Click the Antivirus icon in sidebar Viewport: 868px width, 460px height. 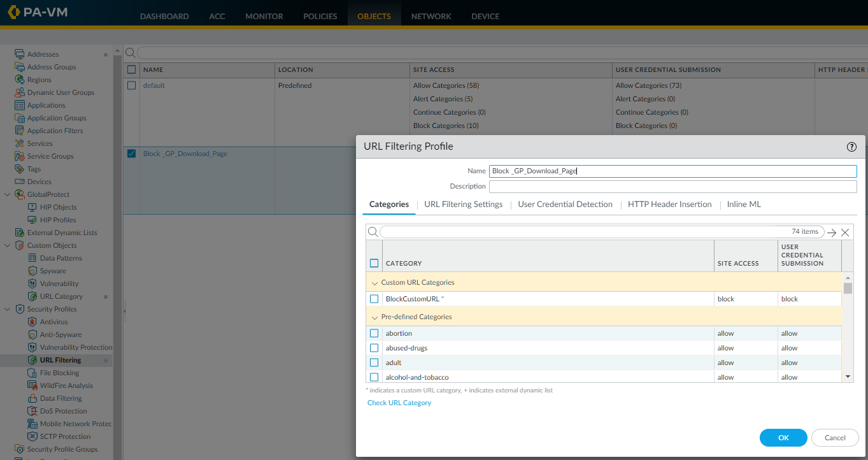click(x=33, y=322)
